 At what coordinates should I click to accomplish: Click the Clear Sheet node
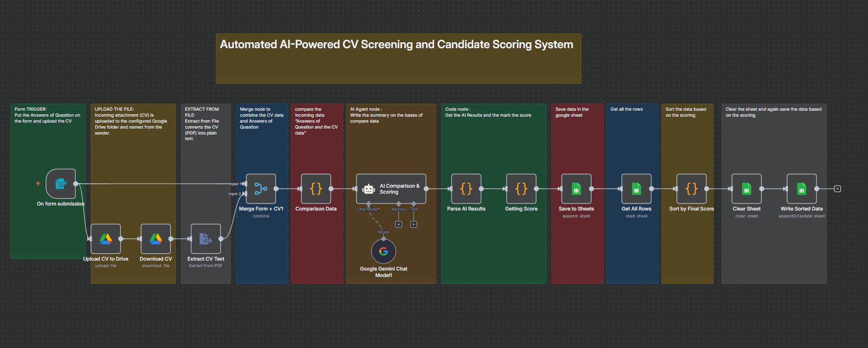[746, 189]
